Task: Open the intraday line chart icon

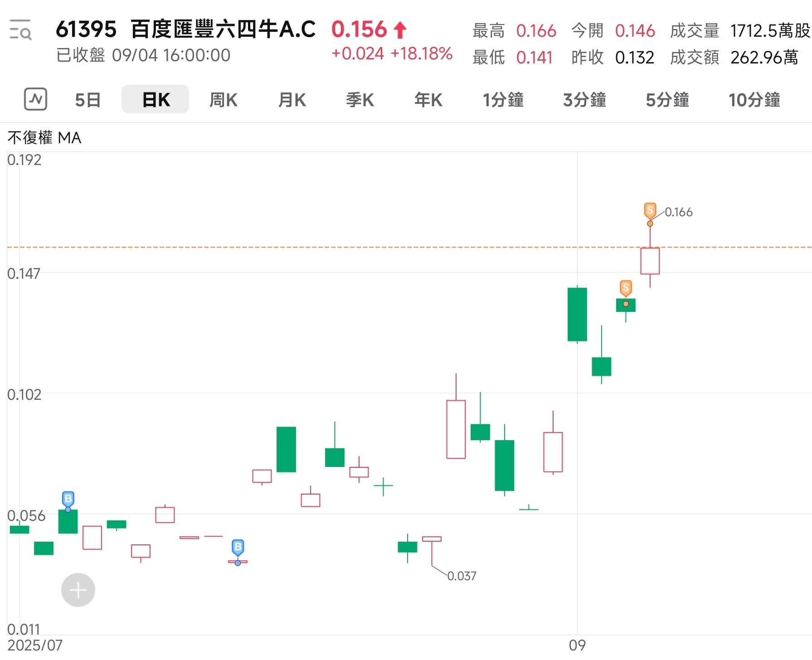Action: point(35,99)
